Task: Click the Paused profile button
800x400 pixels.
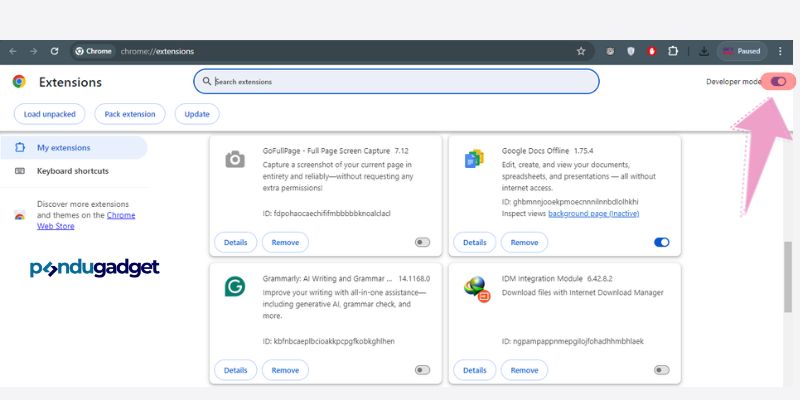Action: (x=742, y=51)
